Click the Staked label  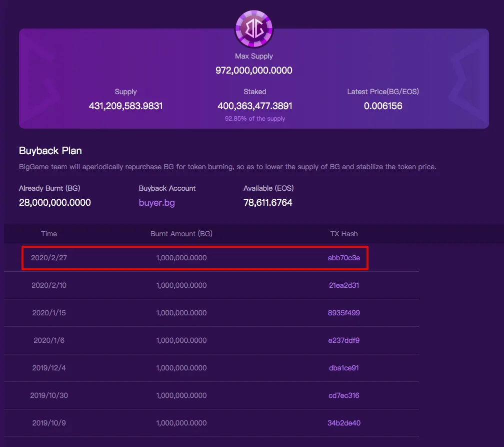[x=255, y=92]
